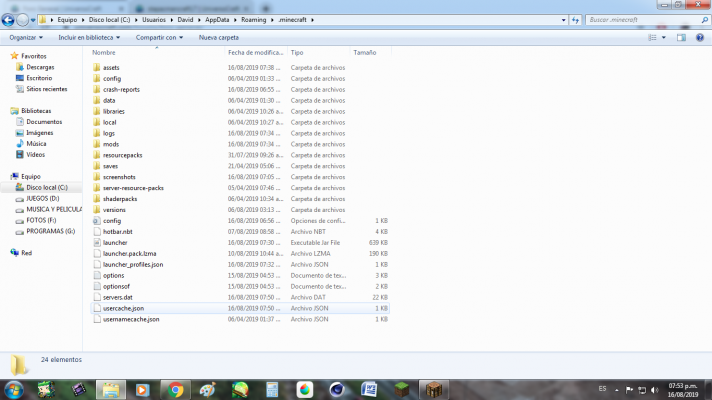Open Vídeos library
712x400 pixels.
[x=35, y=154]
